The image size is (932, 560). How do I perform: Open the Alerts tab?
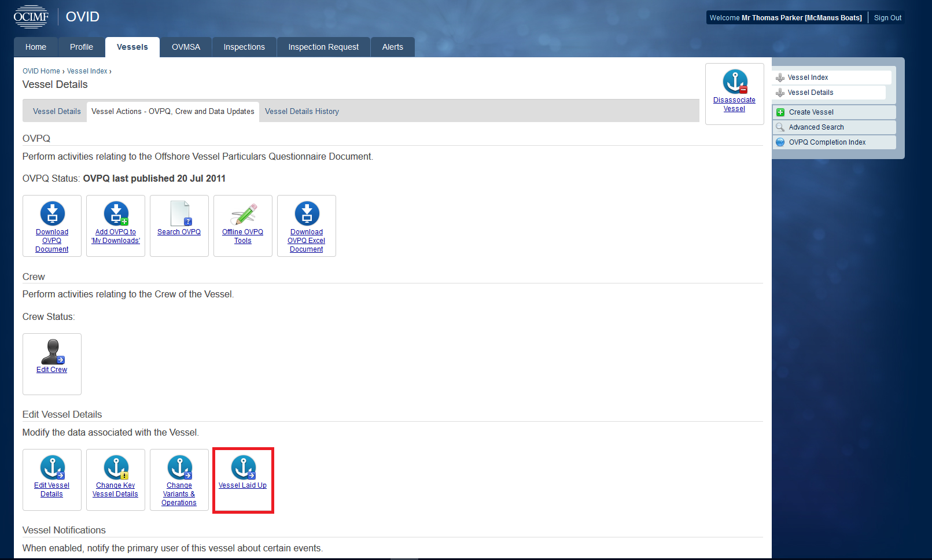(x=392, y=47)
